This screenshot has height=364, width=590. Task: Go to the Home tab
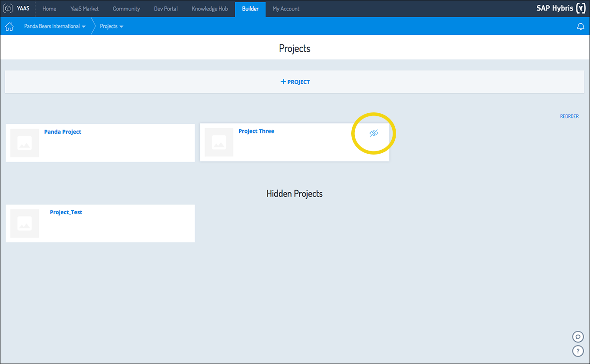click(x=49, y=9)
